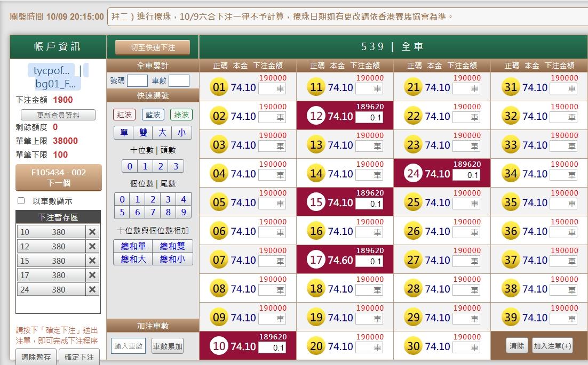588x365 pixels.
Task: Select number ball 33
Action: 511,145
